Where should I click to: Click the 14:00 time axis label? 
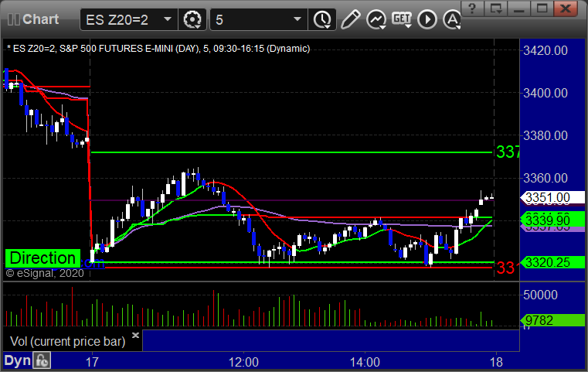[x=365, y=362]
